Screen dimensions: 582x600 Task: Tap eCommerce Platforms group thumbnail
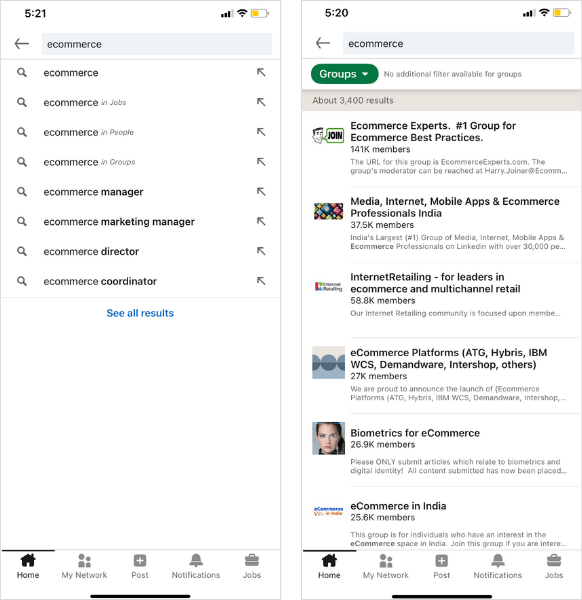(x=328, y=362)
